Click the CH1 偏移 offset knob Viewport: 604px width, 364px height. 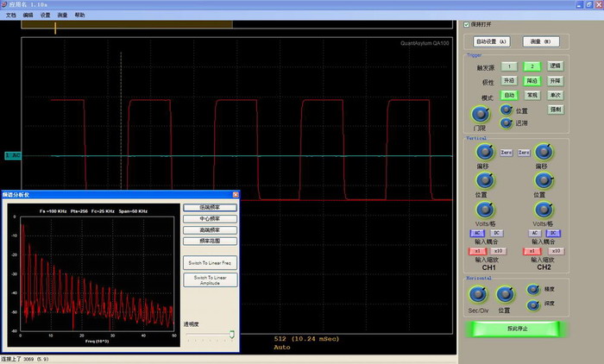click(x=485, y=152)
